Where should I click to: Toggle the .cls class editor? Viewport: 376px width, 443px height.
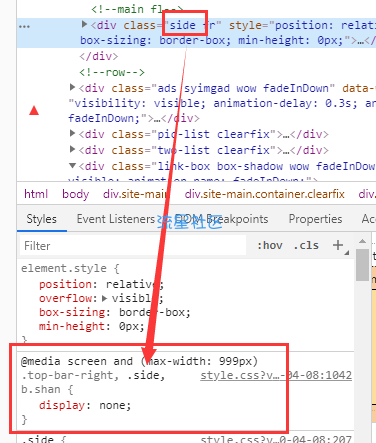[x=306, y=246]
